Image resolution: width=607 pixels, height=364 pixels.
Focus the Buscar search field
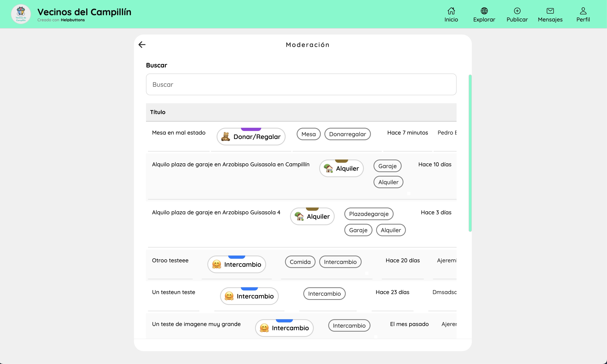[x=301, y=84]
